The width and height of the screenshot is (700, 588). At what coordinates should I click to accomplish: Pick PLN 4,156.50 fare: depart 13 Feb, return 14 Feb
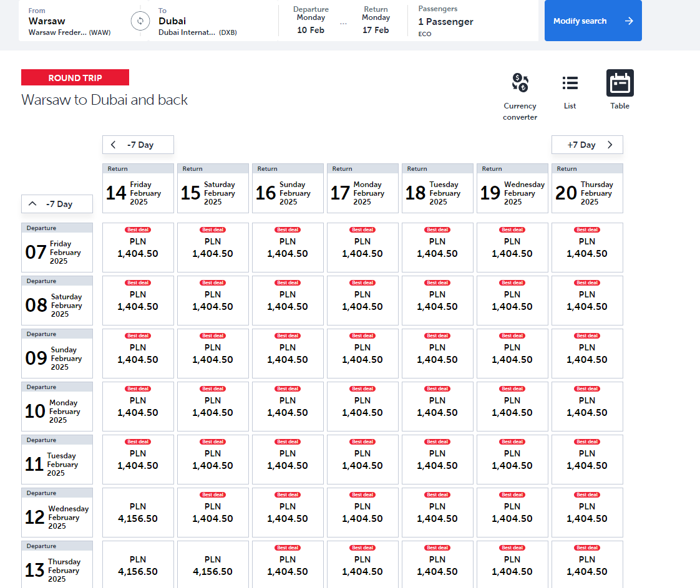pos(138,565)
